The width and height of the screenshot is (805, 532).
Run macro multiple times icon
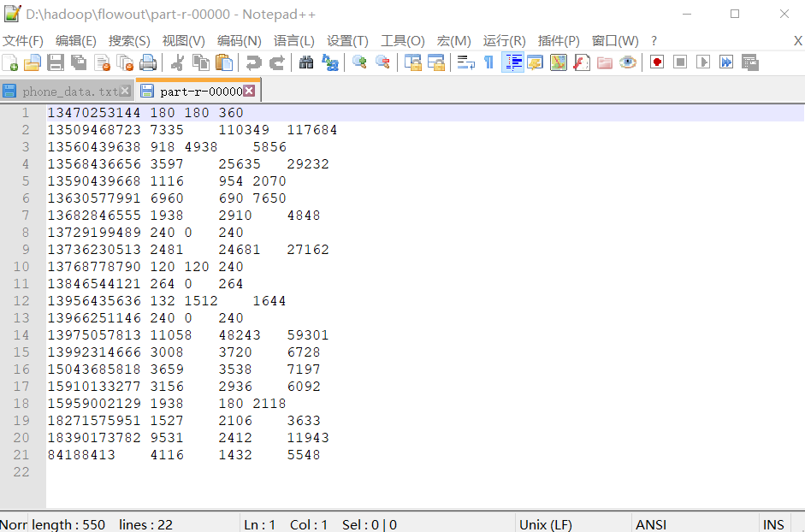[726, 62]
